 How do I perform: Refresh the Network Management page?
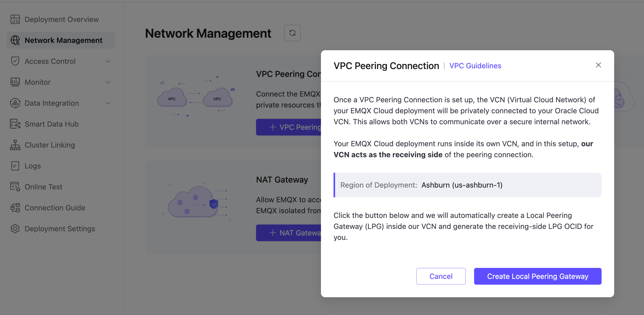tap(292, 33)
